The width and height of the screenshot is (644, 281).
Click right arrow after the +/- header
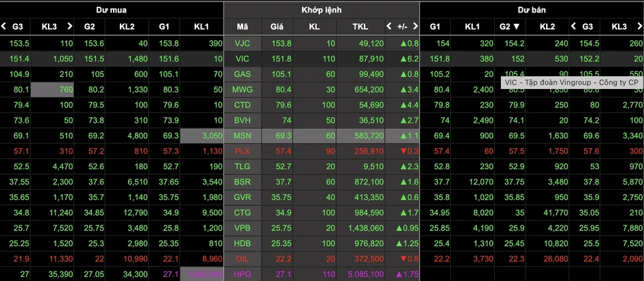[415, 26]
